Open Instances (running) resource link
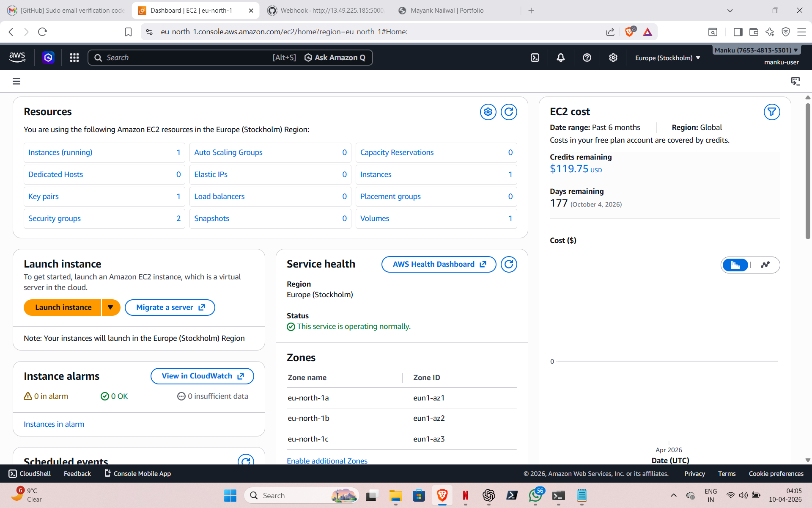The width and height of the screenshot is (812, 508). coord(60,152)
